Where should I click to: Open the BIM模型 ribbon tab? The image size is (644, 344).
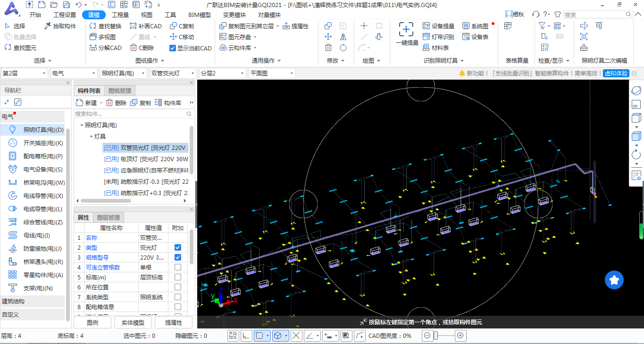pos(200,15)
